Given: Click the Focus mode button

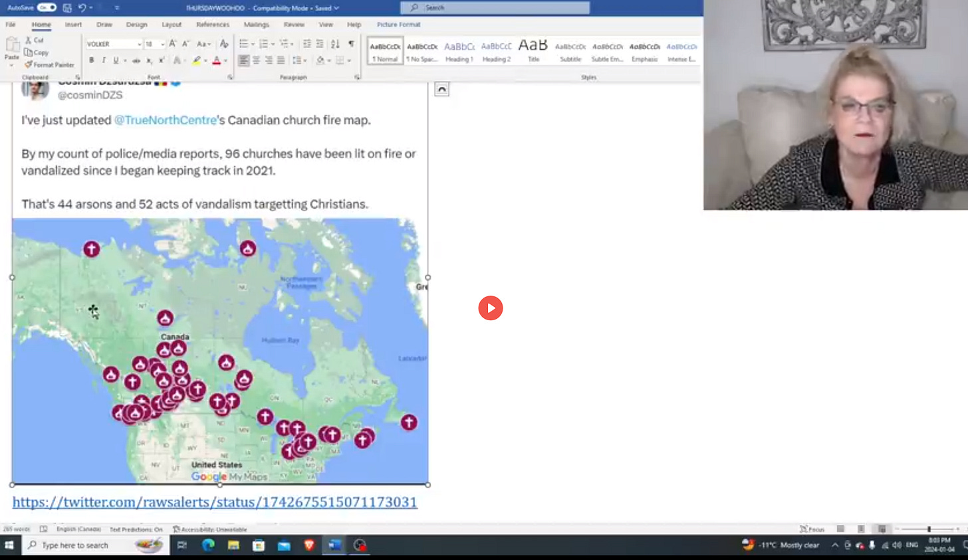Looking at the screenshot, I should [812, 529].
